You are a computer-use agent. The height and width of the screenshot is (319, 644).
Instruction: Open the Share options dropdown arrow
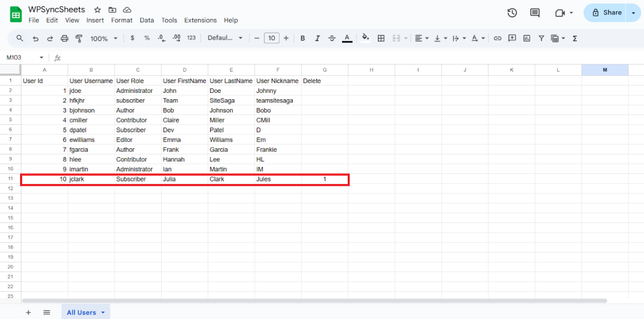click(633, 13)
